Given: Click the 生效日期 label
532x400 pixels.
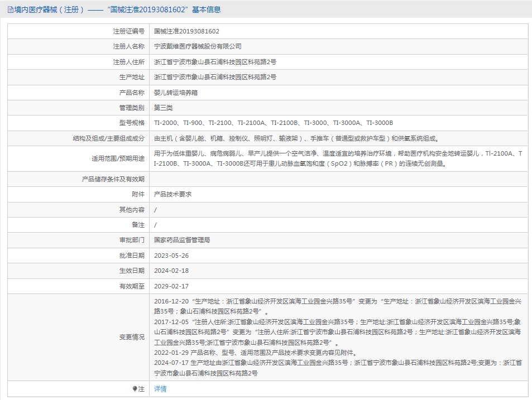Looking at the screenshot, I should [132, 271].
